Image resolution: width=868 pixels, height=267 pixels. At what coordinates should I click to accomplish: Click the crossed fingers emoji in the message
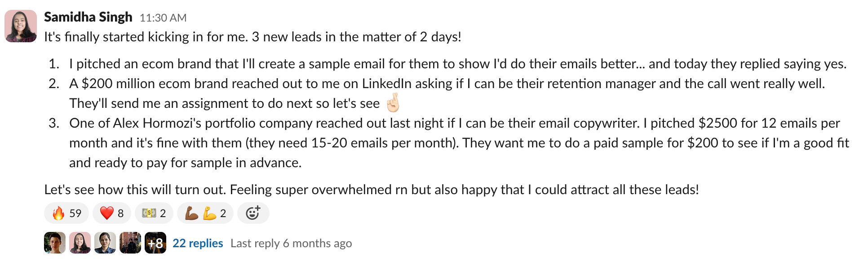click(x=393, y=103)
